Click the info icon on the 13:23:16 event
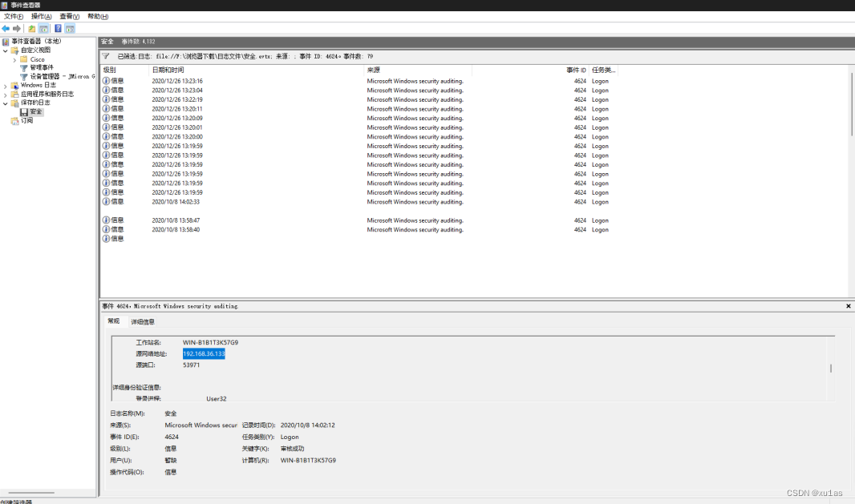 click(104, 81)
